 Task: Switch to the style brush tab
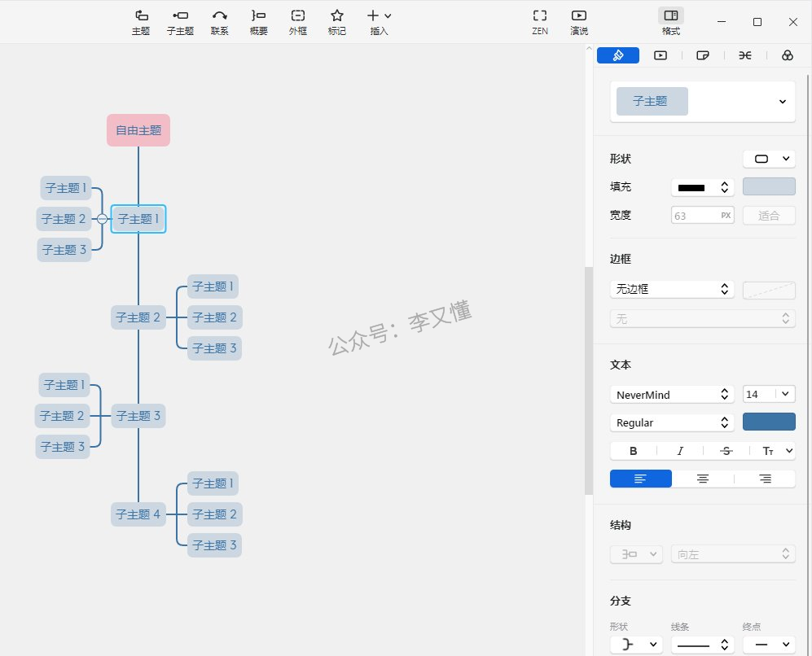(x=618, y=55)
